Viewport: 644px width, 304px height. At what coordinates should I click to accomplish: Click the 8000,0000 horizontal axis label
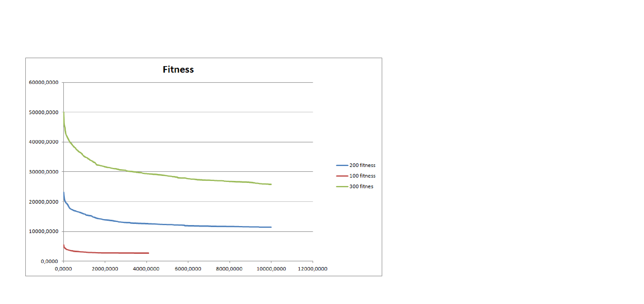point(229,269)
